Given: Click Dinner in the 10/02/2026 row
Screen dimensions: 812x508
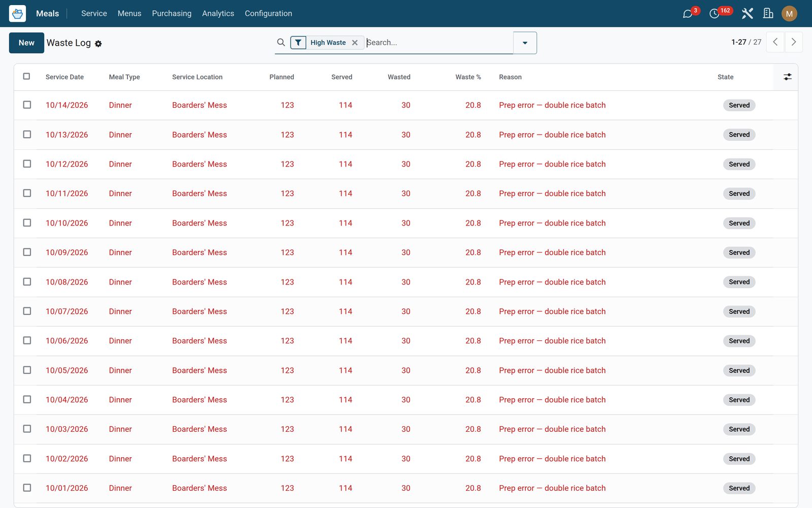Looking at the screenshot, I should [x=120, y=459].
